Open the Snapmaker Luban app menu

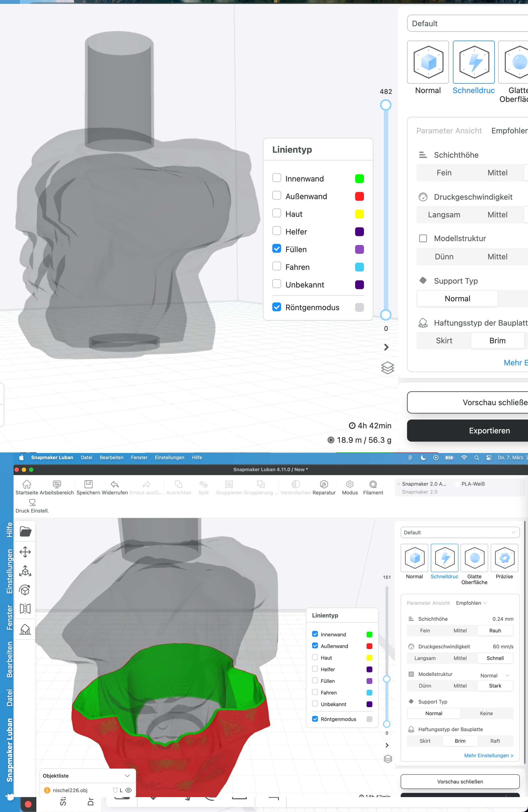tap(52, 458)
